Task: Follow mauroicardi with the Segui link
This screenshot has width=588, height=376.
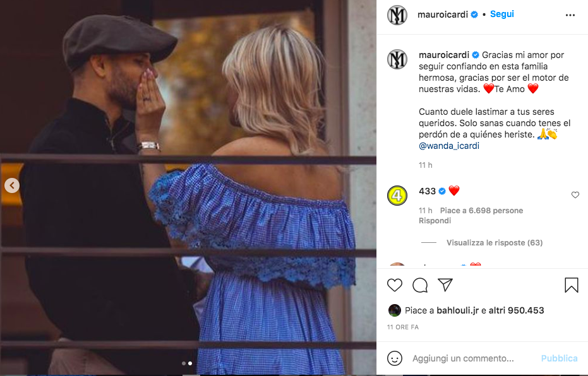Action: coord(502,15)
